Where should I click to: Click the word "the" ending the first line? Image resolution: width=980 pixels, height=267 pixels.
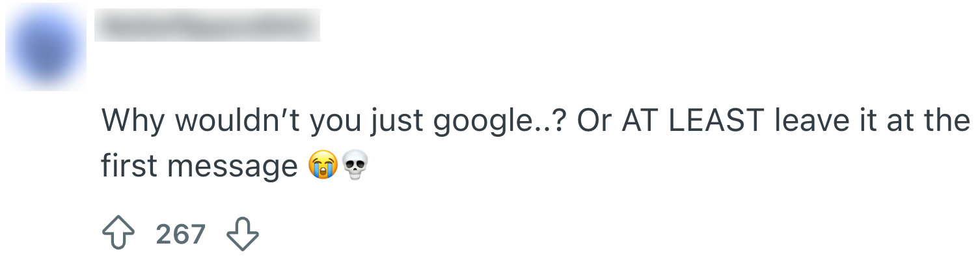pyautogui.click(x=951, y=121)
